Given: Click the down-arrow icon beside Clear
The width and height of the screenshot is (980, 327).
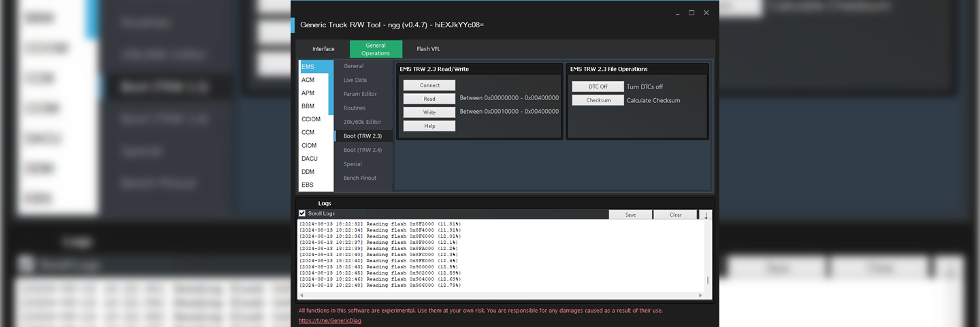Looking at the screenshot, I should (706, 215).
